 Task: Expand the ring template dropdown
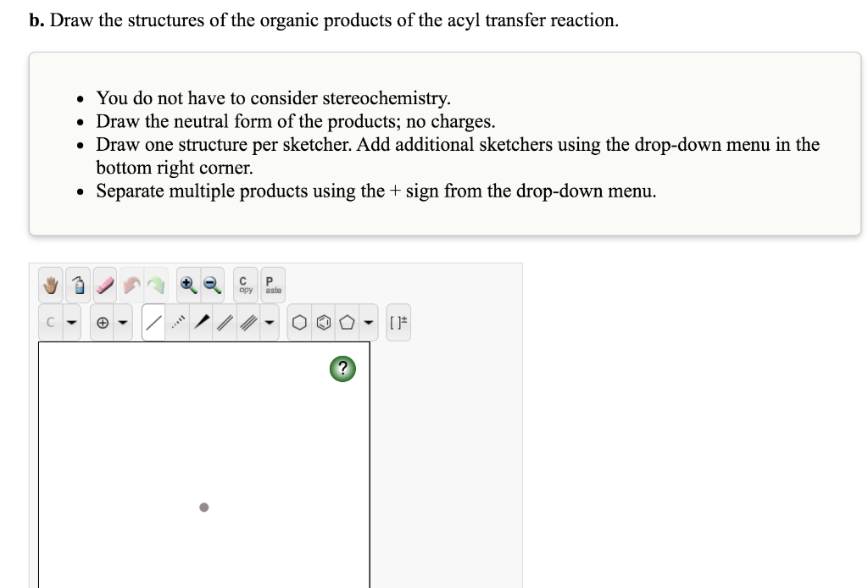tap(369, 322)
